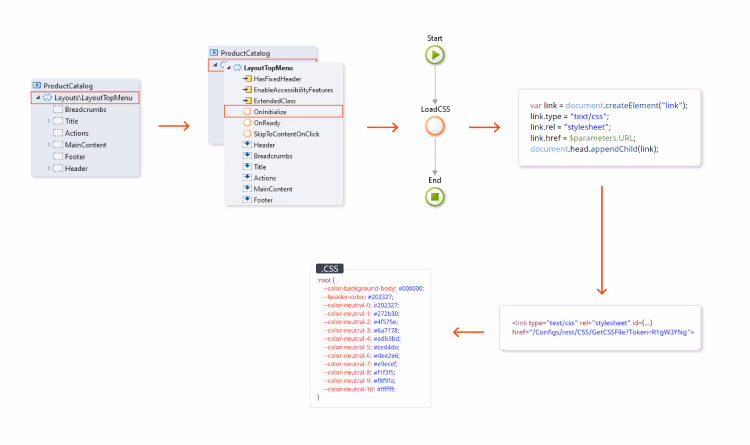
Task: Click the input parameter icon beside EnableAccessibilityFeatures
Action: 247,89
